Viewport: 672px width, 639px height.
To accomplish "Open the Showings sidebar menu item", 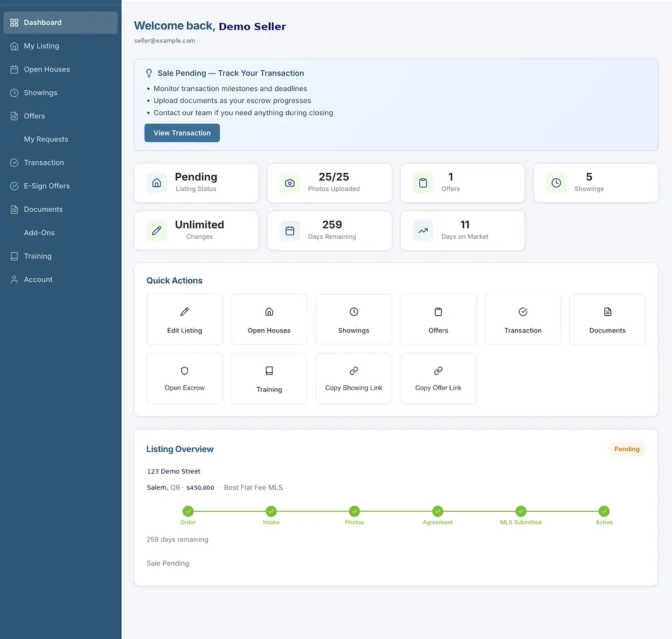I will pyautogui.click(x=61, y=92).
